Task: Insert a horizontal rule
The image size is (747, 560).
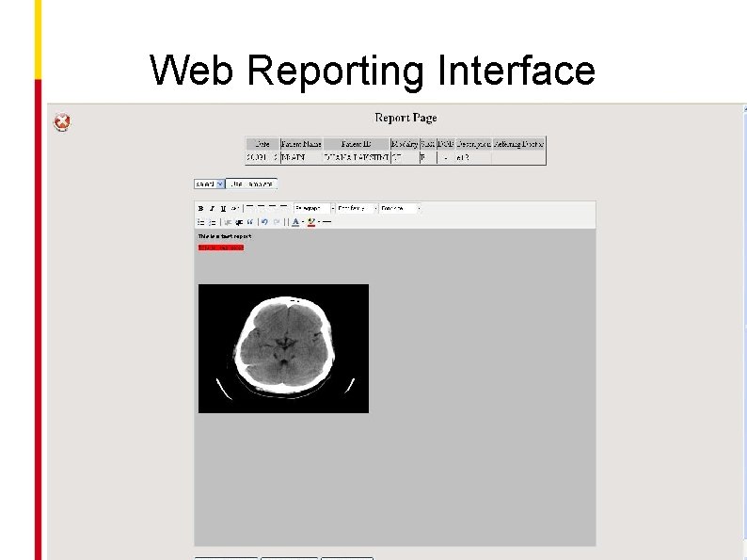Action: pyautogui.click(x=326, y=222)
